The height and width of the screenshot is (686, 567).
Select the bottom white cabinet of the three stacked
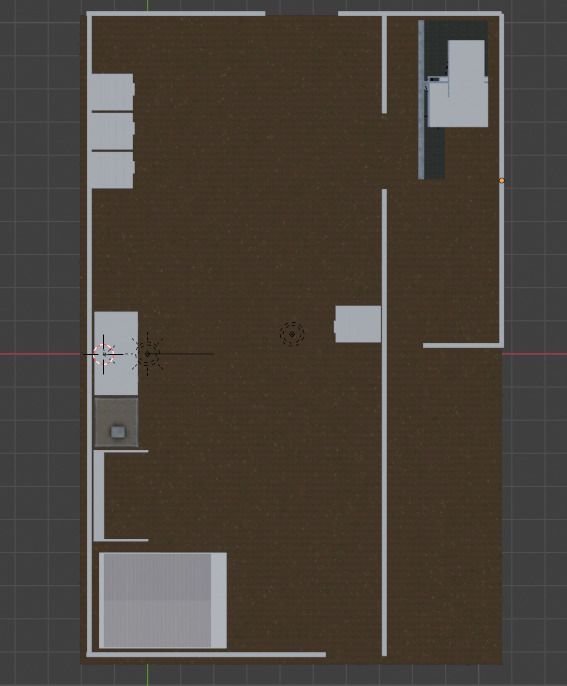112,170
